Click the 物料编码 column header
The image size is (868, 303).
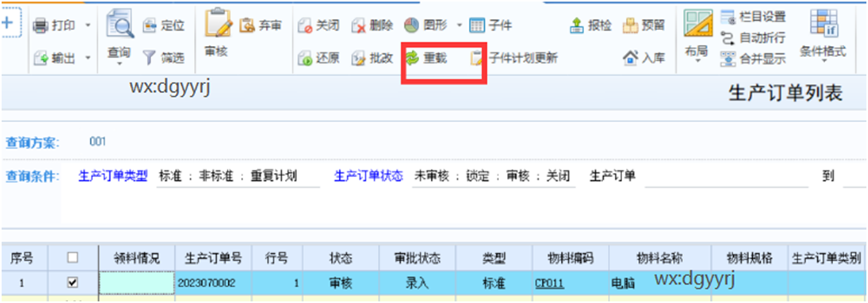570,258
